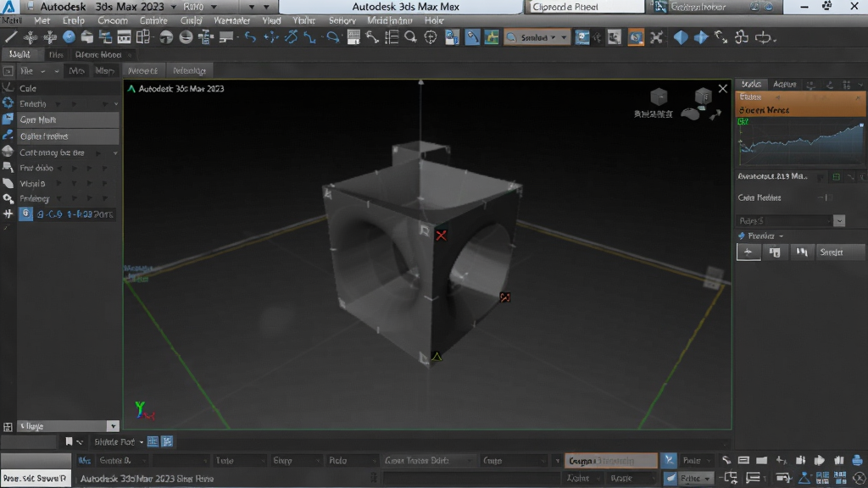This screenshot has height=488, width=868.
Task: Switch to the Aceure tab in the right panel
Action: pos(784,84)
